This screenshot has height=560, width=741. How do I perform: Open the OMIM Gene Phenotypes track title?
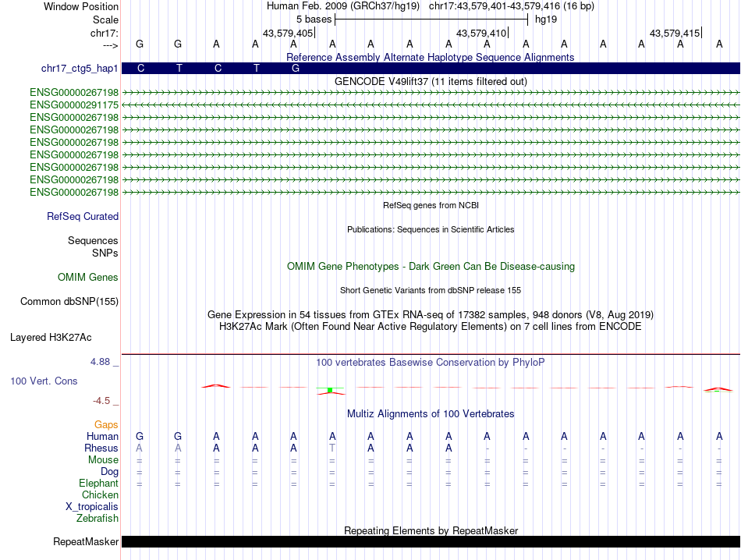(431, 267)
